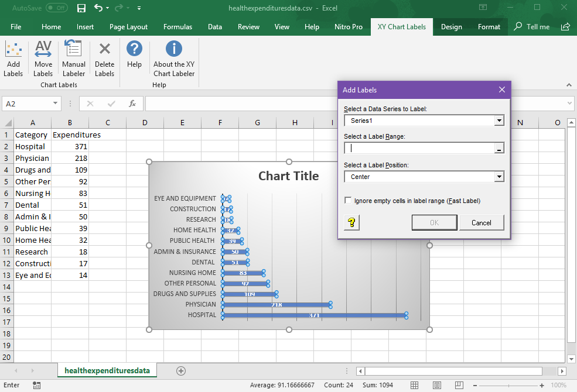The height and width of the screenshot is (392, 577).
Task: Enable Ignore empty cells (Fast Label) checkbox
Action: [349, 201]
